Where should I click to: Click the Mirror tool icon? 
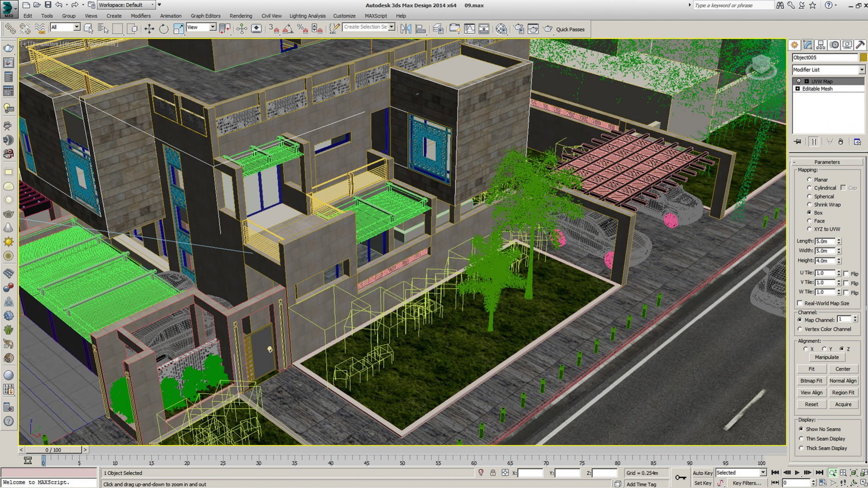(x=406, y=29)
